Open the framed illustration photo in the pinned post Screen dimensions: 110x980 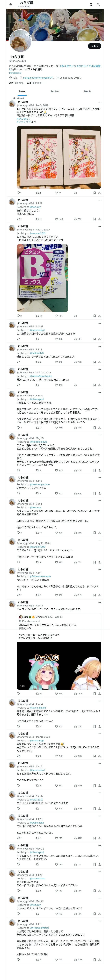click(x=59, y=157)
